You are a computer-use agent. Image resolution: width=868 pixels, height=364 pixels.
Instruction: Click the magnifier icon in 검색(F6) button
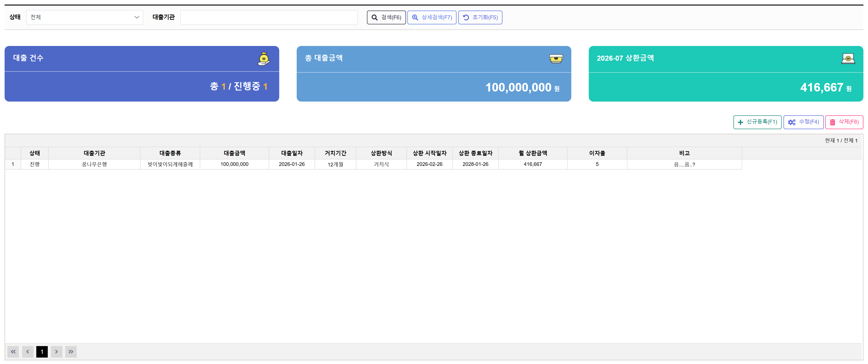374,17
